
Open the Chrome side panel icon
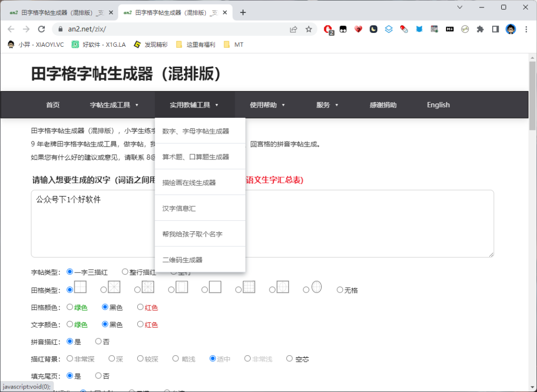tap(495, 29)
